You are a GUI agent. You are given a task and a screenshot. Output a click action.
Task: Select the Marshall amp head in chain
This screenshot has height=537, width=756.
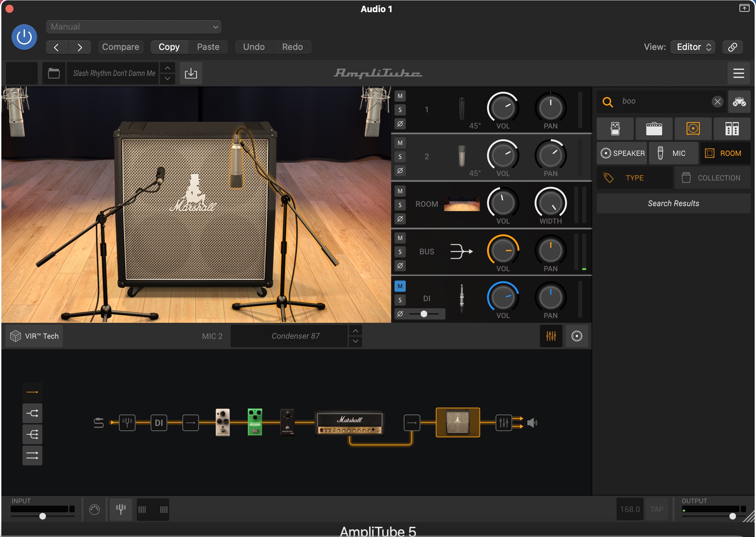(x=350, y=423)
